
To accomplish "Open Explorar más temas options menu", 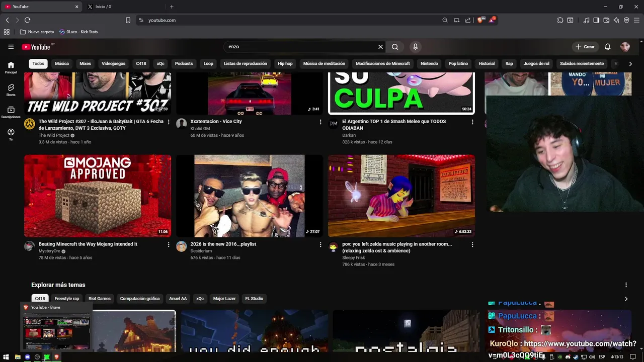I will [626, 285].
